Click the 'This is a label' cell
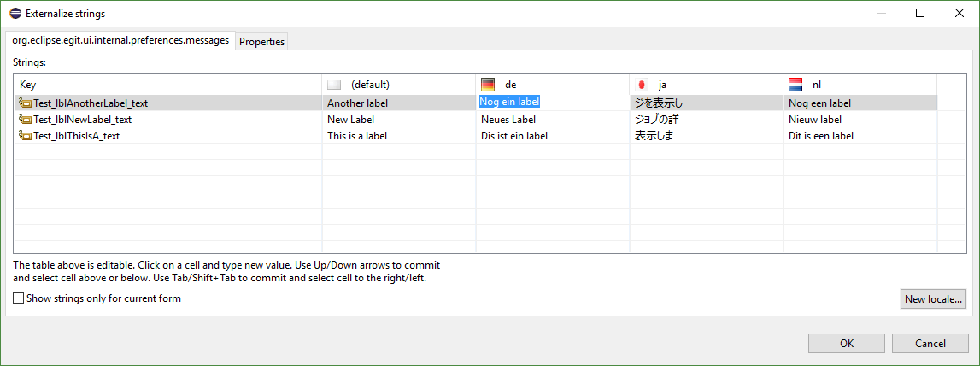The width and height of the screenshot is (980, 366). tap(399, 136)
